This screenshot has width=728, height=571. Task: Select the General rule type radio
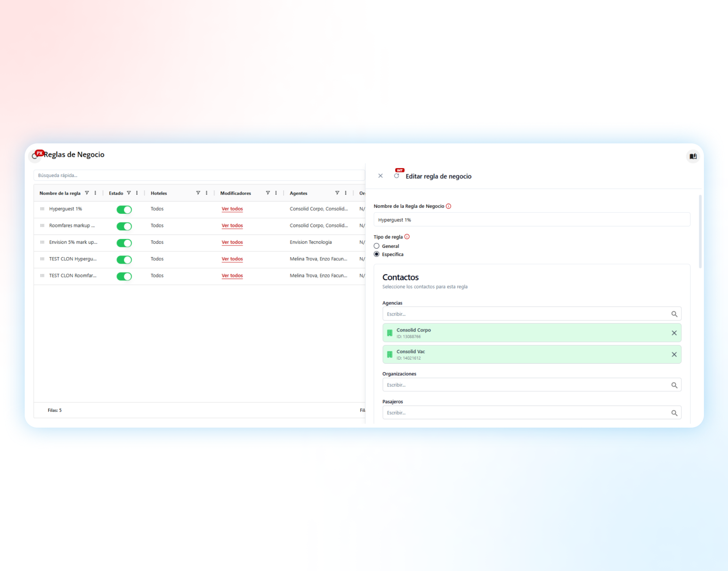pyautogui.click(x=377, y=246)
